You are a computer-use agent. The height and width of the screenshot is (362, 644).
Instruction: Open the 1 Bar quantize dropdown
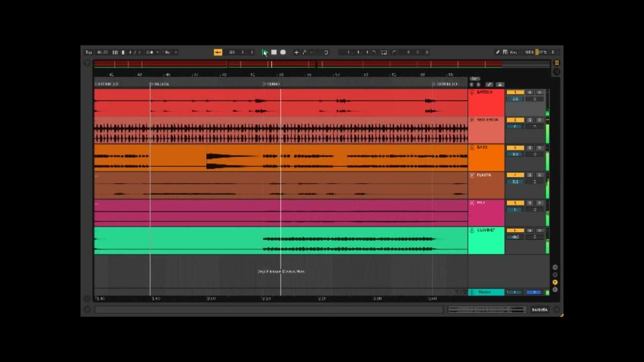(169, 52)
